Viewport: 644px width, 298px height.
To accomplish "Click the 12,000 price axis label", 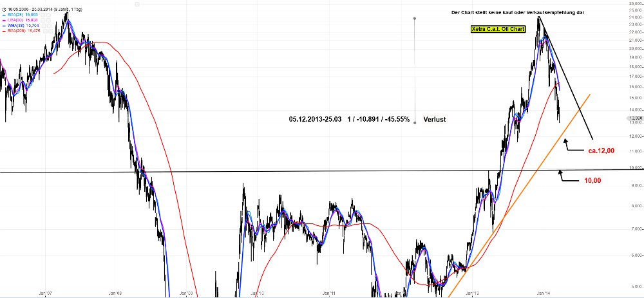I will tap(635, 136).
